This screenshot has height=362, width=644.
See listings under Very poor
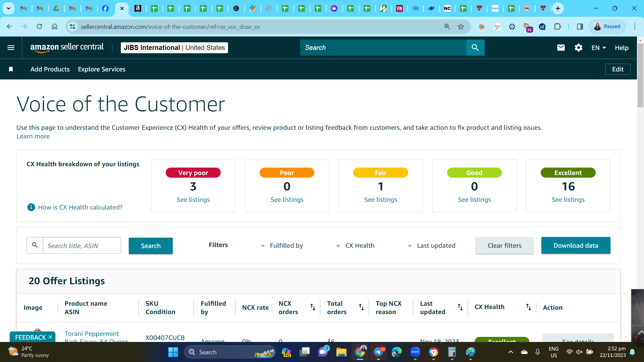[x=193, y=200]
